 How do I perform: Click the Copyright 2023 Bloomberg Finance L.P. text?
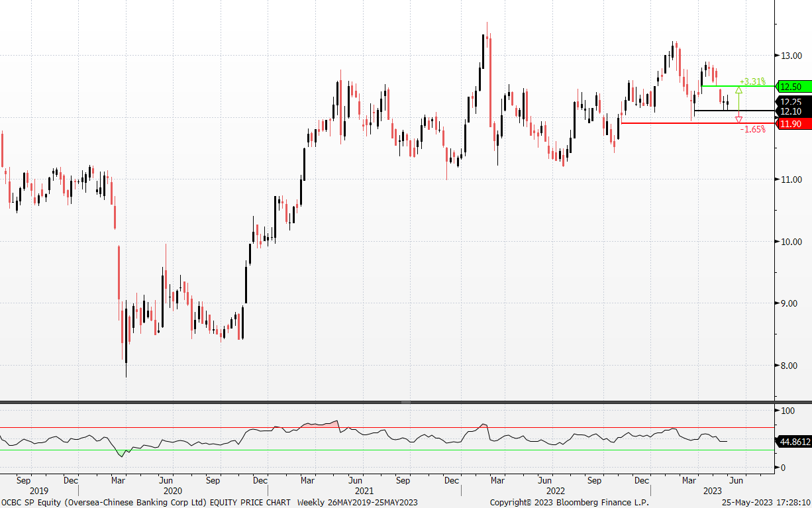coord(570,503)
